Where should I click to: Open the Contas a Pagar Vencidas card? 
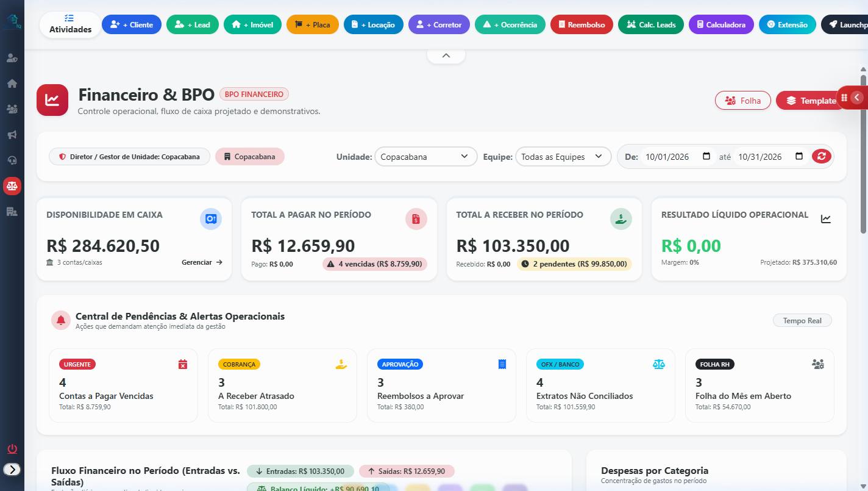point(124,385)
